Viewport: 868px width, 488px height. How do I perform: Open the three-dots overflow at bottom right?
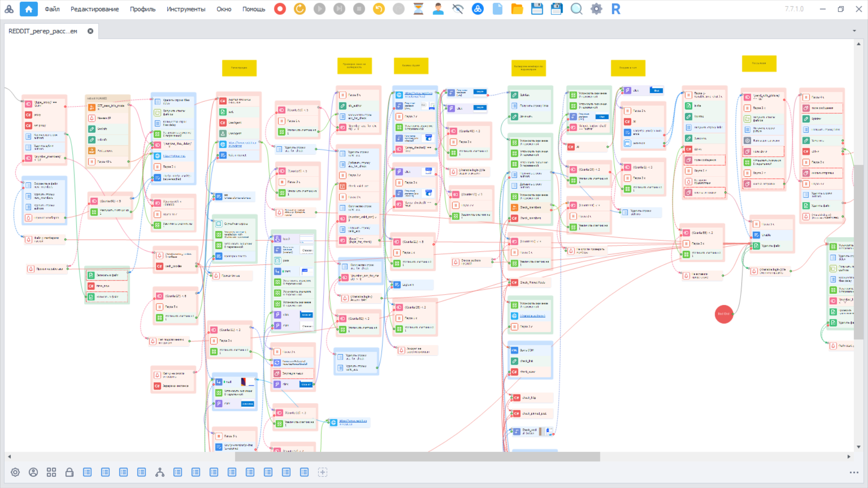pyautogui.click(x=854, y=473)
